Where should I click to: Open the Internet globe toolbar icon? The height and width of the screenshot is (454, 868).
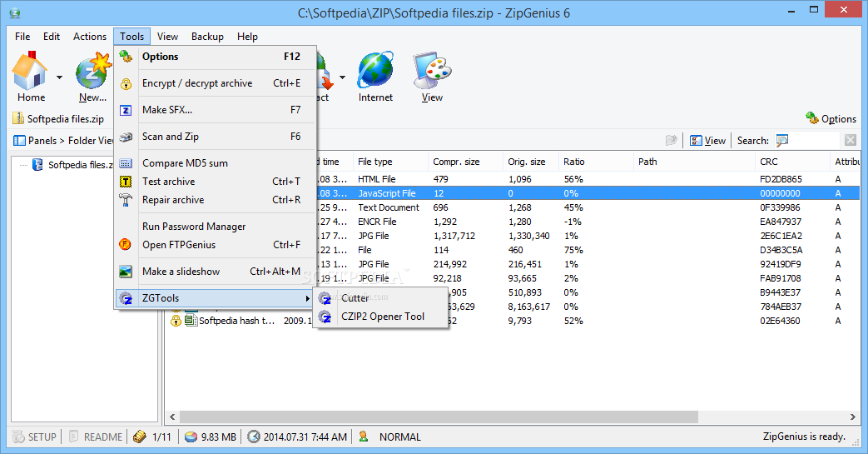[375, 70]
